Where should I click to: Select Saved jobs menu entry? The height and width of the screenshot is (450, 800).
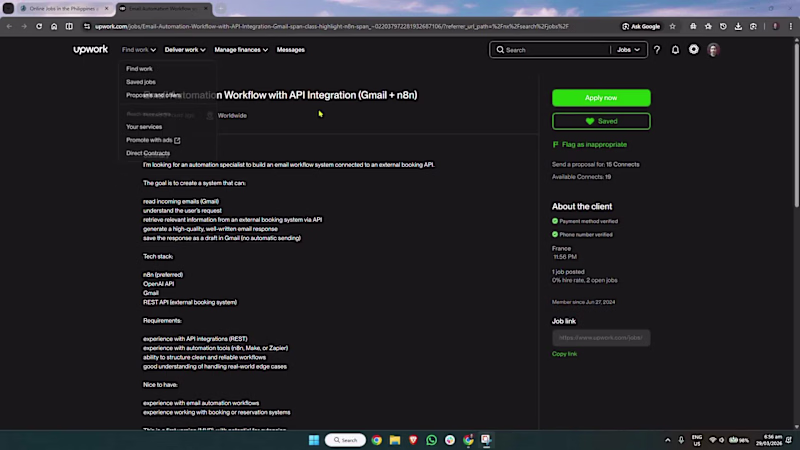click(141, 82)
